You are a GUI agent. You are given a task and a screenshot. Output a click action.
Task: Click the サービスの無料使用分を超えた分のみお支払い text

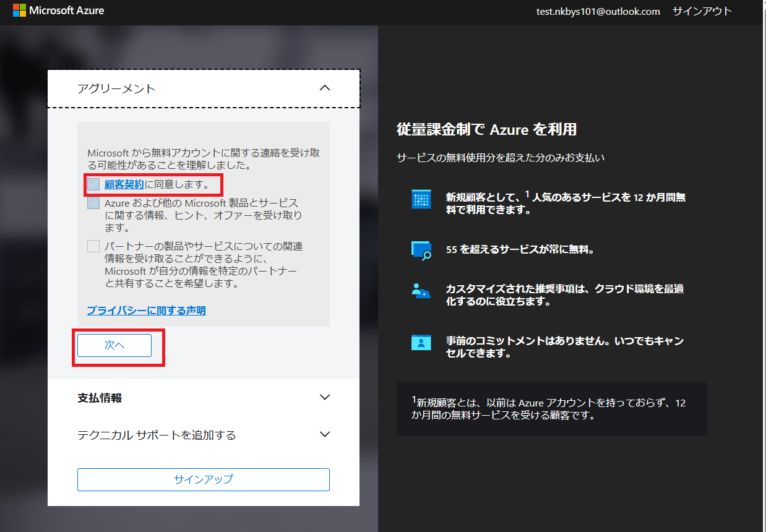pyautogui.click(x=501, y=158)
